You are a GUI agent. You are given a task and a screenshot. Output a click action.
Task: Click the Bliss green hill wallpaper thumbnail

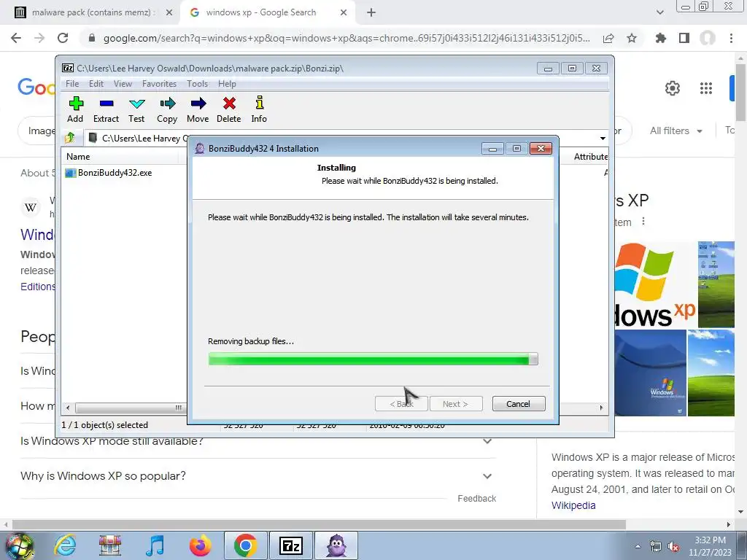point(711,373)
